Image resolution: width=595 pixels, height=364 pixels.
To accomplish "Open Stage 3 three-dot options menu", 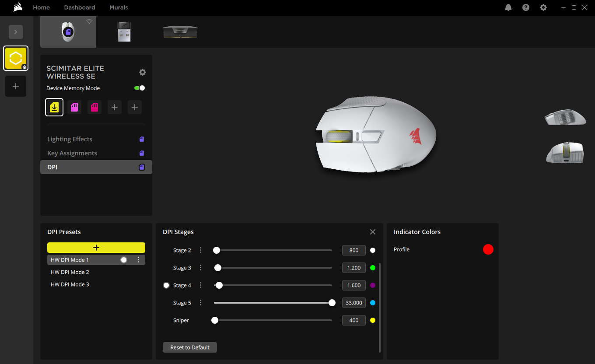I will [201, 268].
